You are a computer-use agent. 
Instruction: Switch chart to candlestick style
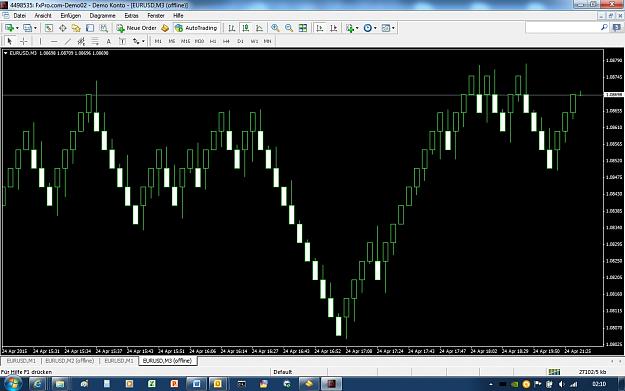coord(246,28)
